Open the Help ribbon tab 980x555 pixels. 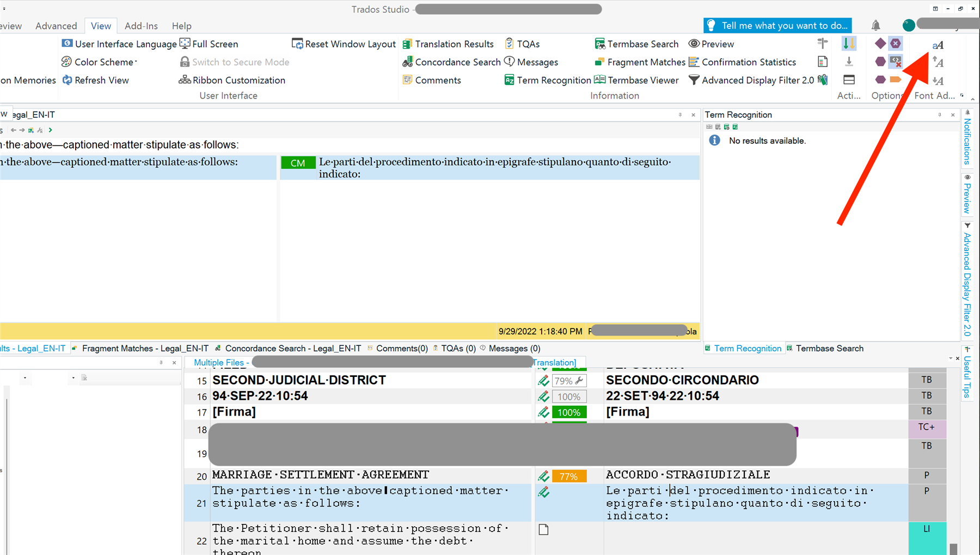pyautogui.click(x=181, y=26)
